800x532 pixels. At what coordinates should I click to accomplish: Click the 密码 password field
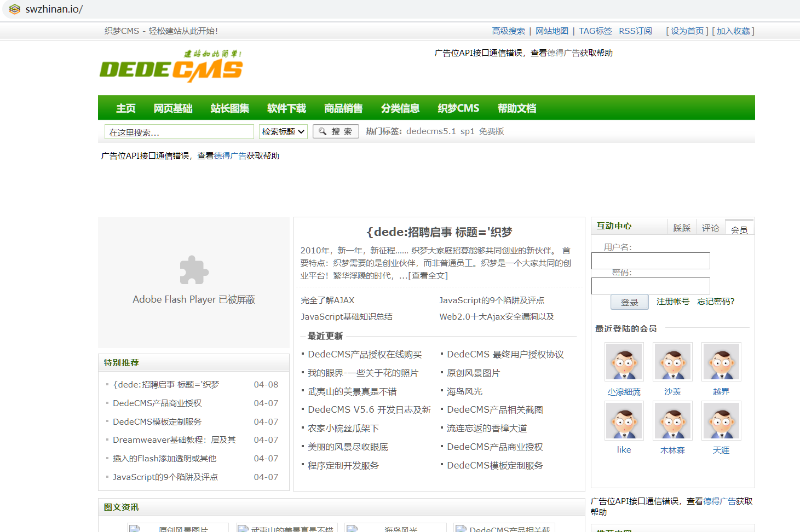pos(651,286)
